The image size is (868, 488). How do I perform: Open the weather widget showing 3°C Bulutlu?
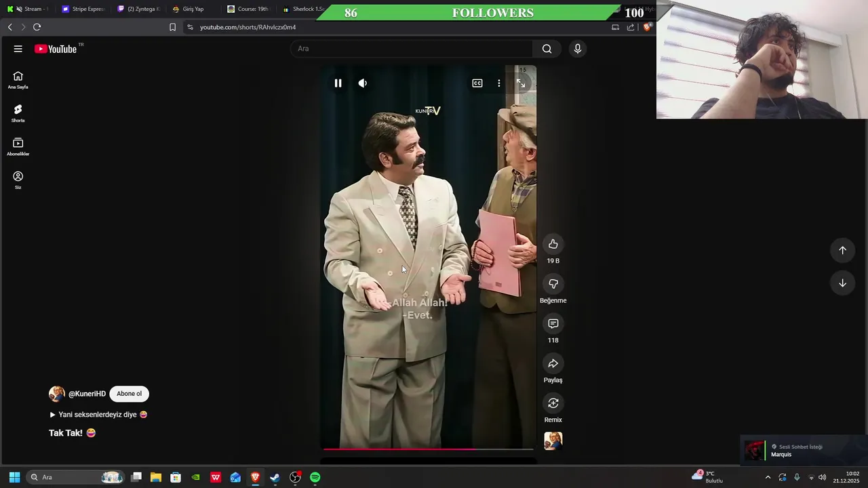707,477
